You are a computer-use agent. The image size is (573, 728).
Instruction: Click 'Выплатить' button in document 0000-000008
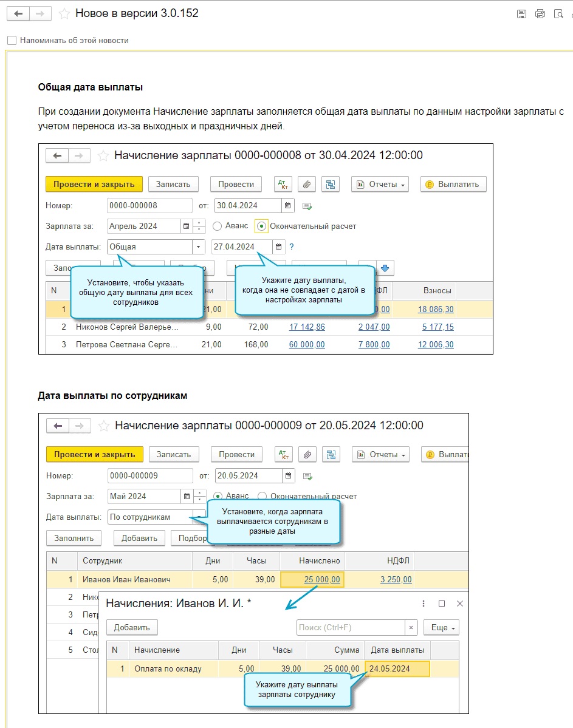point(453,185)
